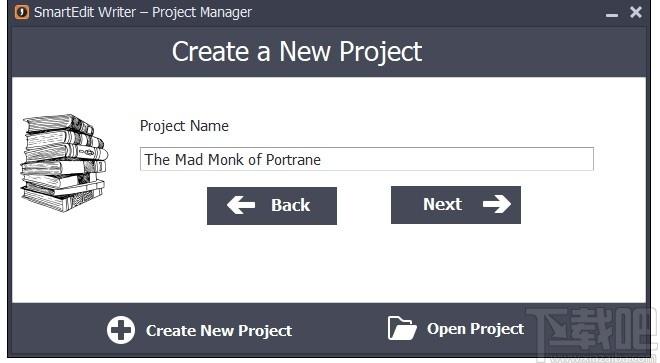The height and width of the screenshot is (363, 660).
Task: Select Create New Project label
Action: click(219, 331)
